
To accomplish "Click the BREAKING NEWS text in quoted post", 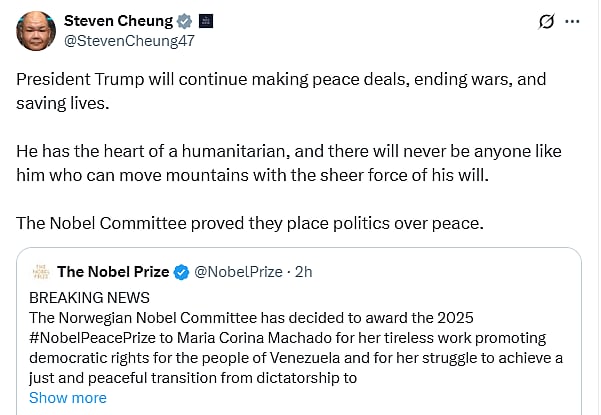I will [x=89, y=297].
